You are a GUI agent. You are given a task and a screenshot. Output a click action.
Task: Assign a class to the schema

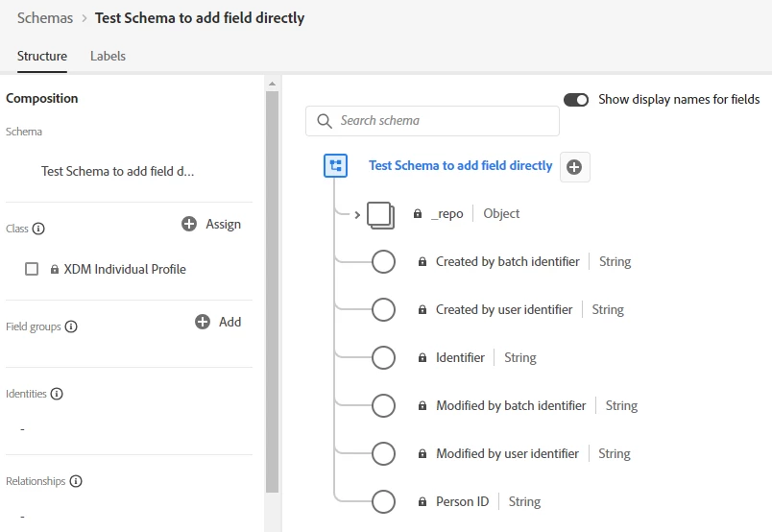coord(211,224)
